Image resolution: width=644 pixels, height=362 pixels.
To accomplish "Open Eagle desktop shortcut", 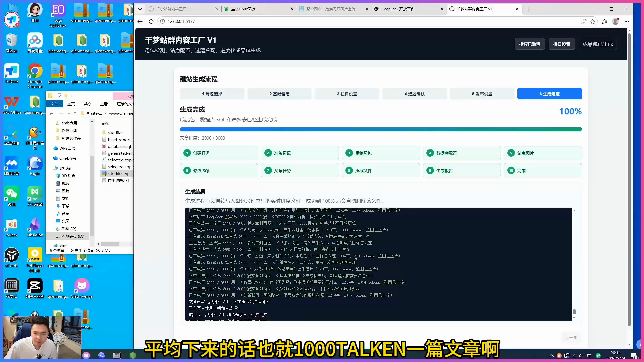I will tap(35, 166).
